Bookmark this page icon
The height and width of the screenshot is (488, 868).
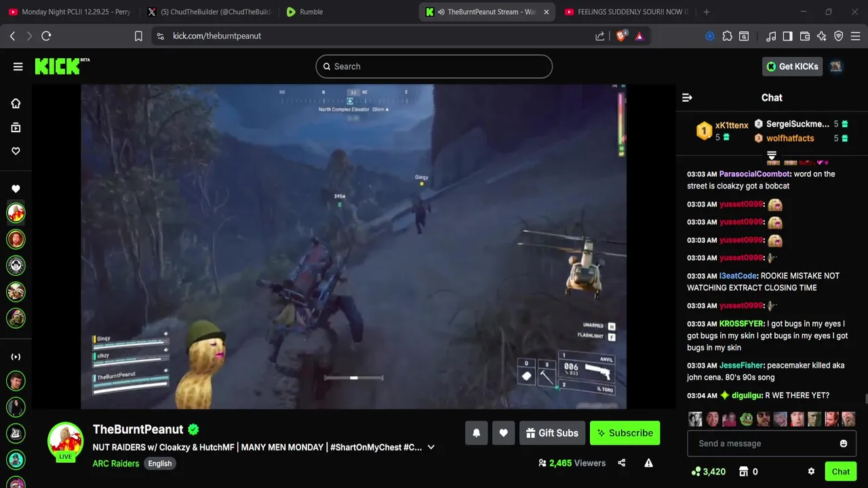(x=138, y=36)
